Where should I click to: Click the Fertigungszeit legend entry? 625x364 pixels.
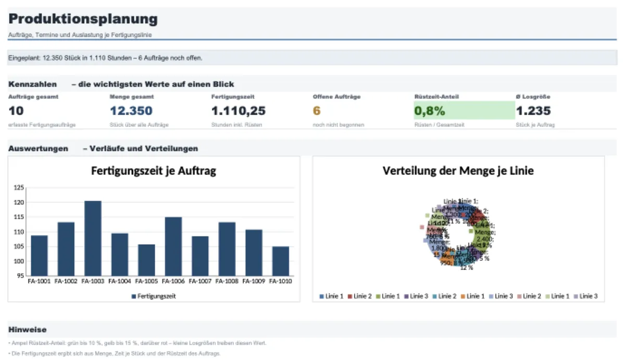(154, 296)
